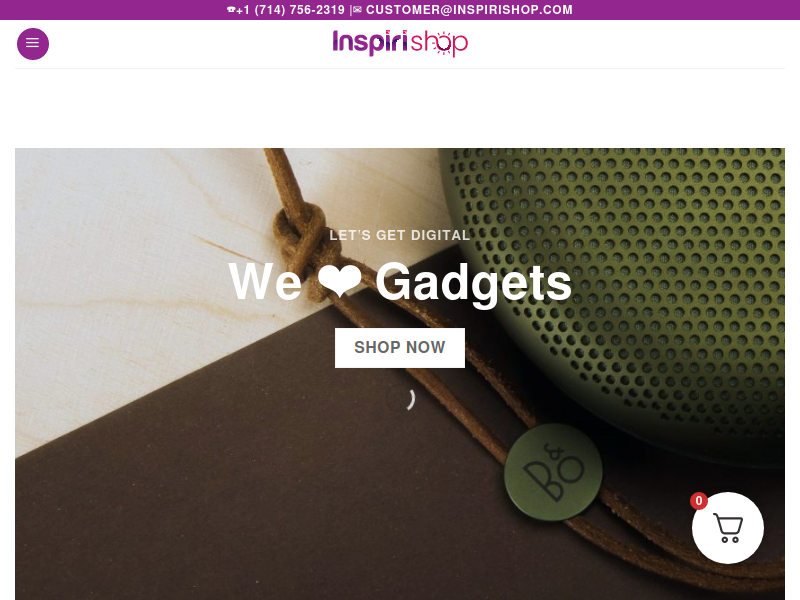Viewport: 800px width, 600px height.
Task: Click the SHOP NOW button
Action: pyautogui.click(x=399, y=347)
